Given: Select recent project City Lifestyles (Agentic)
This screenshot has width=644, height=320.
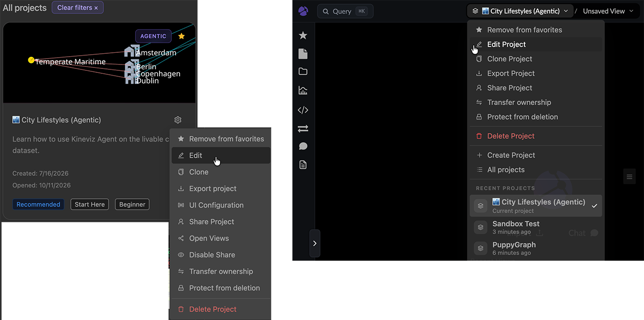Looking at the screenshot, I should pos(536,206).
